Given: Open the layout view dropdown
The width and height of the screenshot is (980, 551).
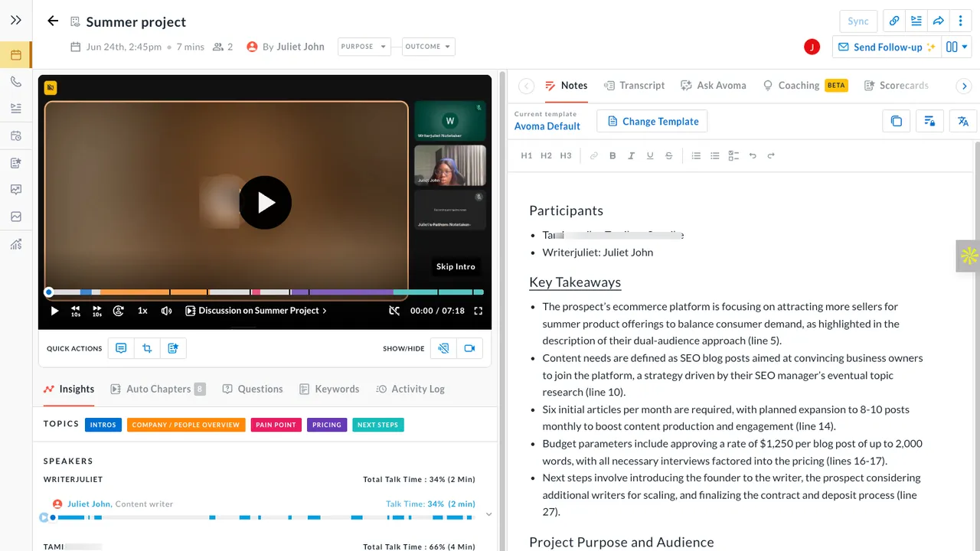Looking at the screenshot, I should tap(956, 47).
